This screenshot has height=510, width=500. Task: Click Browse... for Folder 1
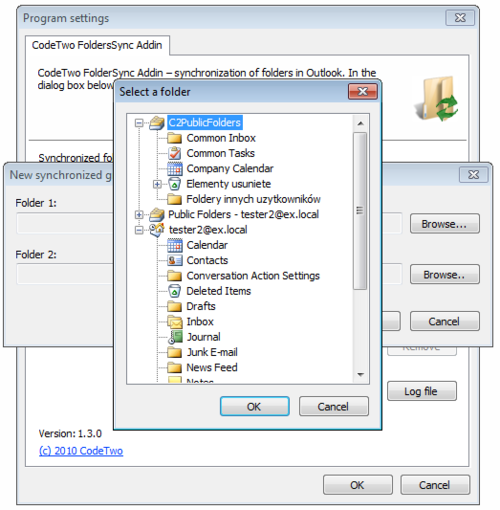(x=445, y=224)
